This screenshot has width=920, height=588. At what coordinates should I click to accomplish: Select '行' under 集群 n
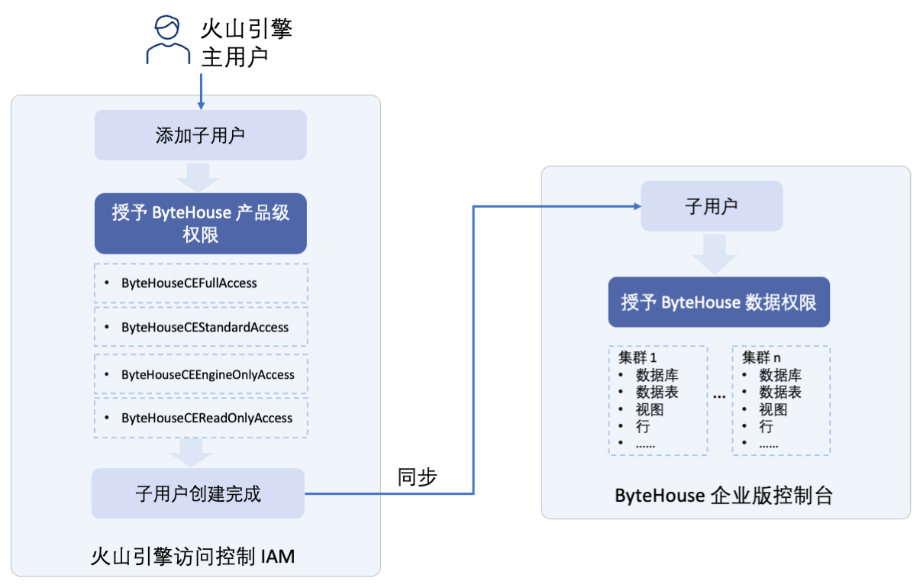pos(767,426)
